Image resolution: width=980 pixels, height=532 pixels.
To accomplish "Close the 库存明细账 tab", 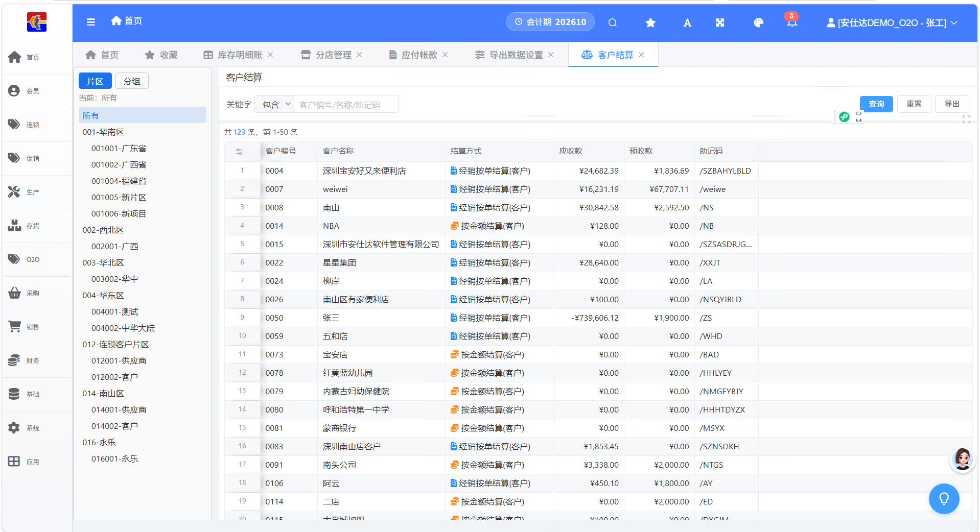I will point(270,55).
